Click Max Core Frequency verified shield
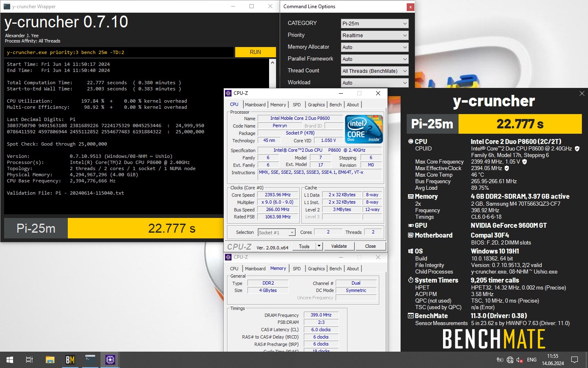588x368 pixels. [x=525, y=162]
